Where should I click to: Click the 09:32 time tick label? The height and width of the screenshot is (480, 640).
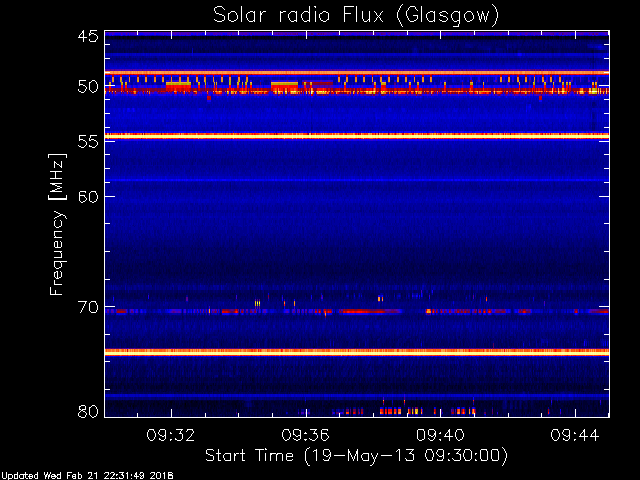pyautogui.click(x=171, y=435)
